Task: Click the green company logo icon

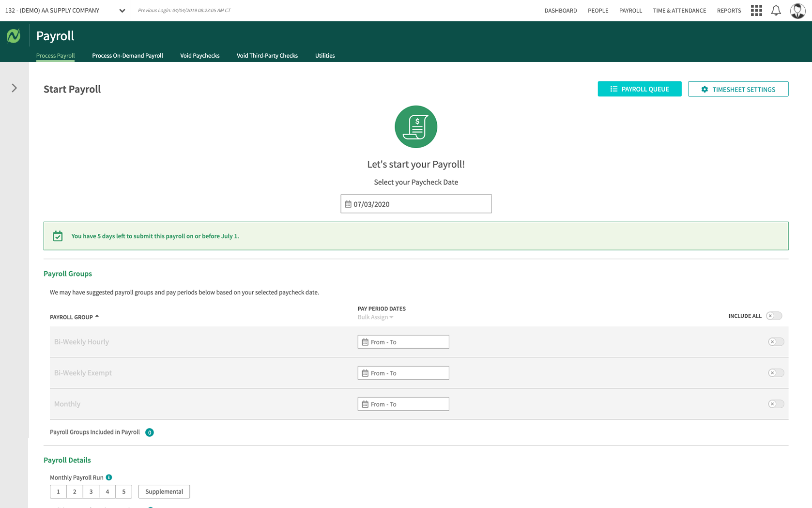Action: point(14,36)
